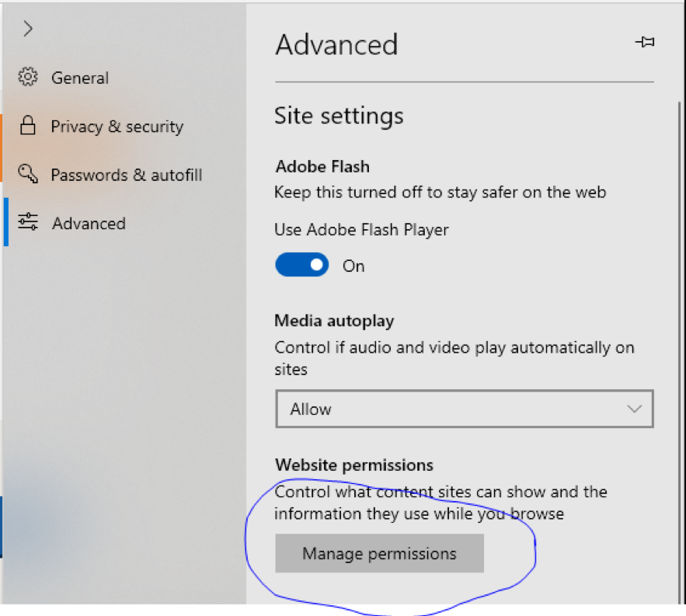Click the dropdown arrow in Allow box

[634, 409]
